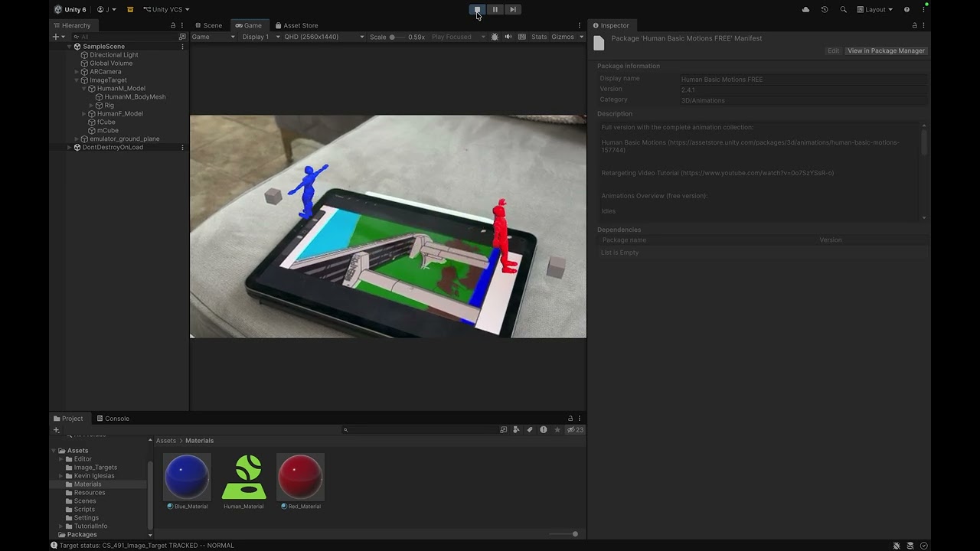Select the fCube cube icon
The height and width of the screenshot is (551, 980).
click(92, 122)
